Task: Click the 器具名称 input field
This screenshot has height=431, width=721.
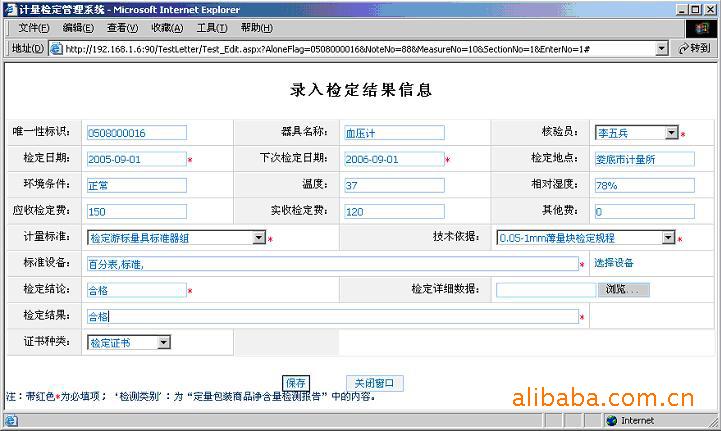Action: pos(393,132)
